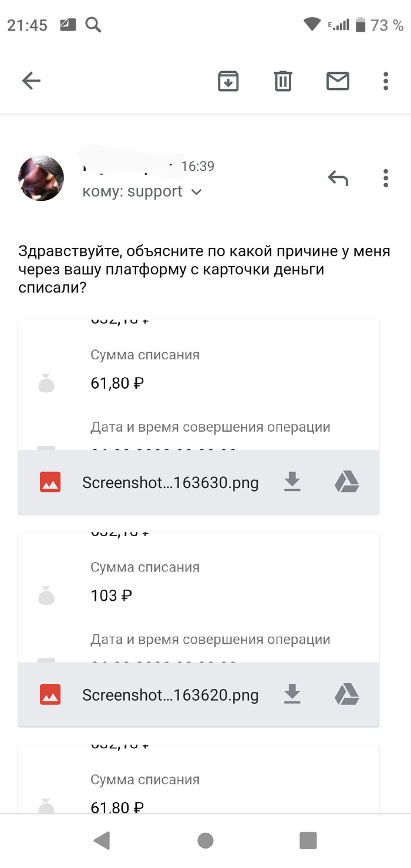
Task: Open Android recent apps
Action: pos(308,840)
